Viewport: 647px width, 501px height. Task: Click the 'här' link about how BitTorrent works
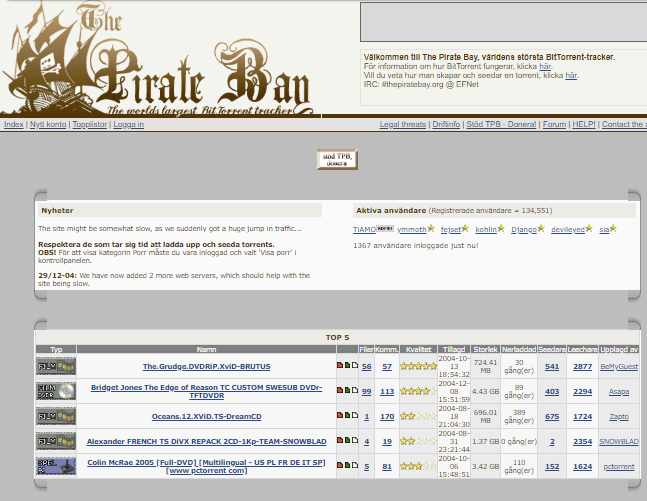(x=545, y=66)
